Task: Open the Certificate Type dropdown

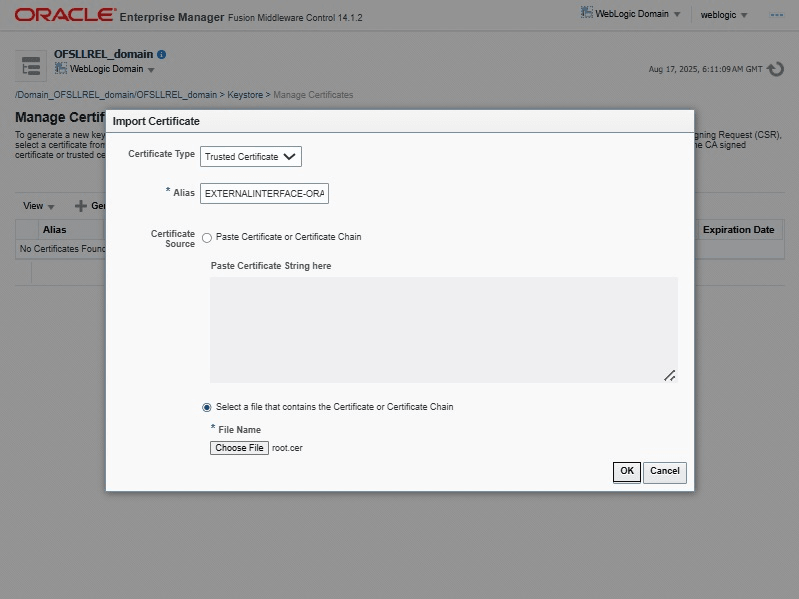Action: (251, 156)
